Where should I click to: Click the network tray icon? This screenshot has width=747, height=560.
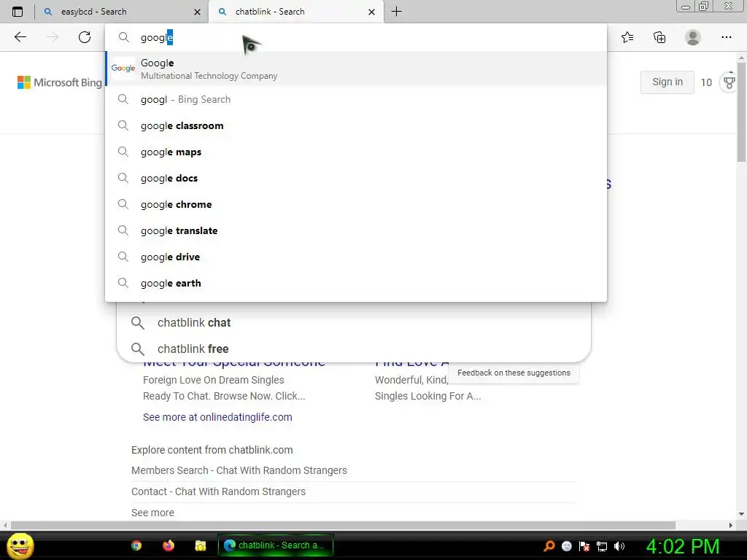(x=602, y=546)
